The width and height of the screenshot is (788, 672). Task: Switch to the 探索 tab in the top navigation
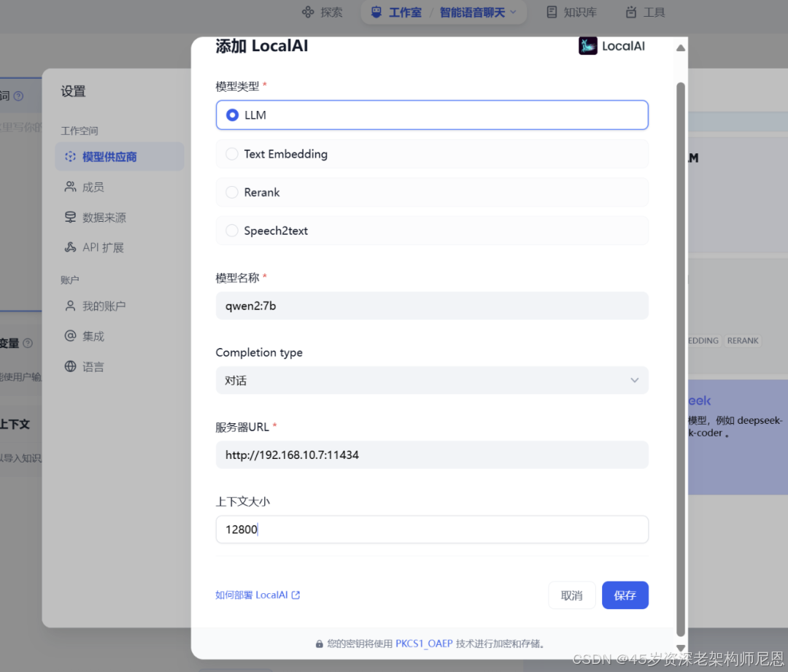[x=322, y=12]
